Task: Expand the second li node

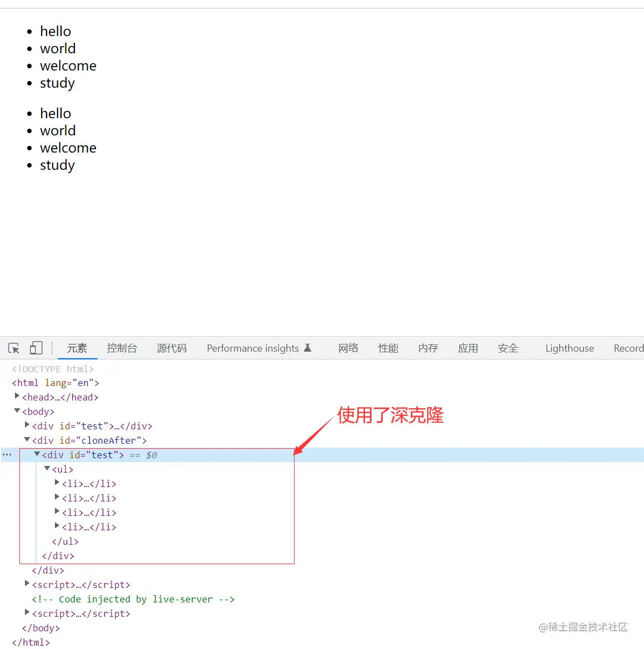Action: tap(57, 496)
